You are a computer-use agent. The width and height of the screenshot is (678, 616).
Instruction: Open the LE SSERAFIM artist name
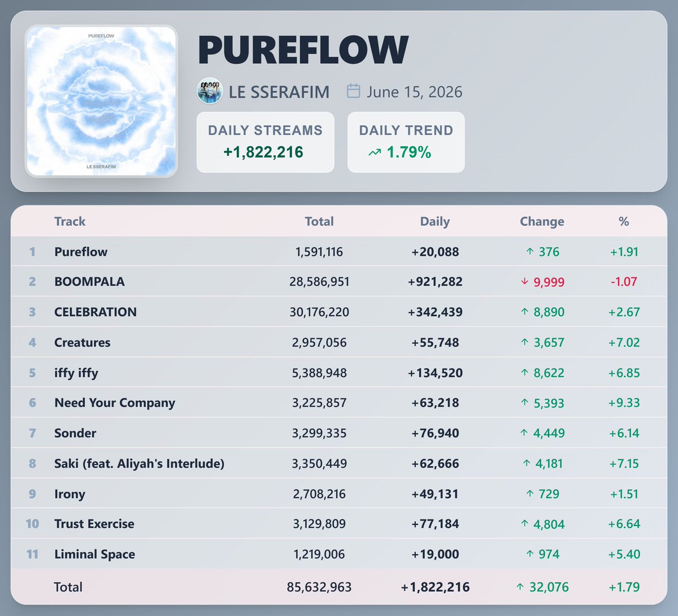point(279,92)
